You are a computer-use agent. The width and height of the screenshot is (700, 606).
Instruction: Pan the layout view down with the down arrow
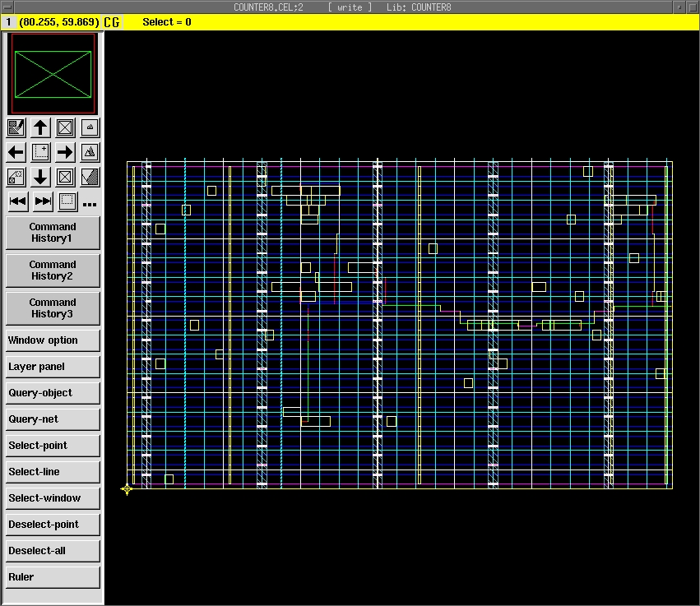40,177
